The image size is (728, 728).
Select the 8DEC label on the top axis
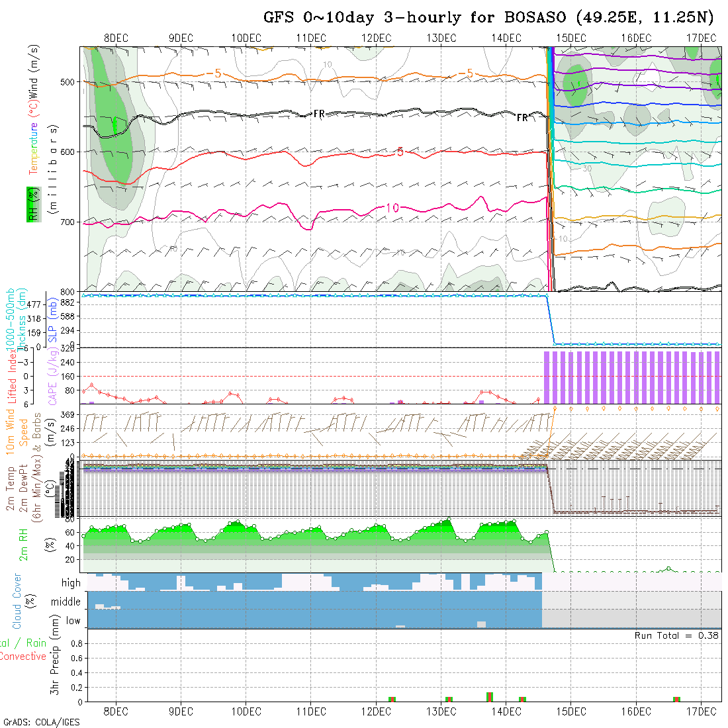pyautogui.click(x=116, y=38)
